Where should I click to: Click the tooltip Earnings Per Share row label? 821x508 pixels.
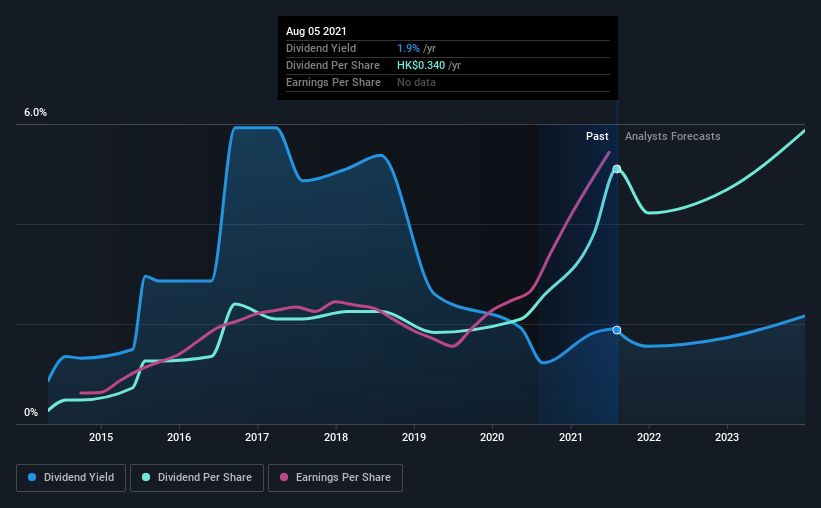(333, 82)
